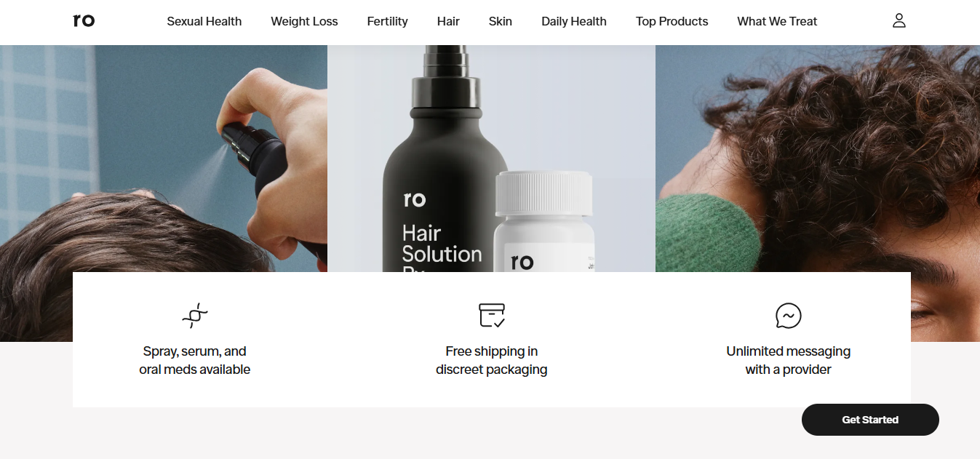Image resolution: width=980 pixels, height=459 pixels.
Task: Expand the Skin navigation item
Action: (x=501, y=22)
